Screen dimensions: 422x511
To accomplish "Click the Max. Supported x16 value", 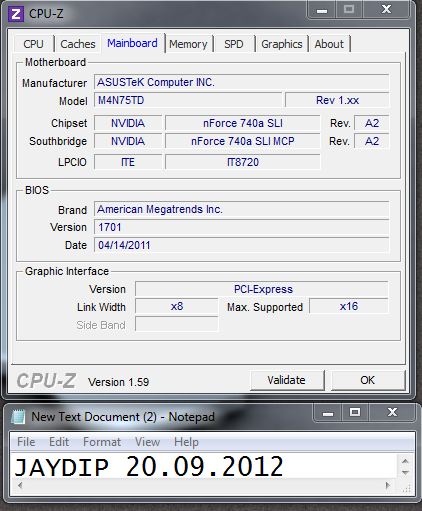I will (x=349, y=306).
